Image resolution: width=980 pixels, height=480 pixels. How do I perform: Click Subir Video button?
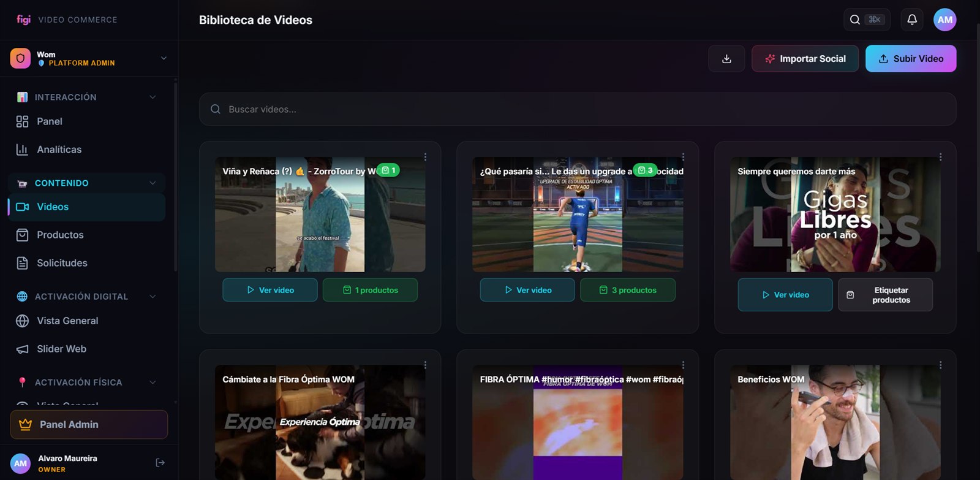911,59
